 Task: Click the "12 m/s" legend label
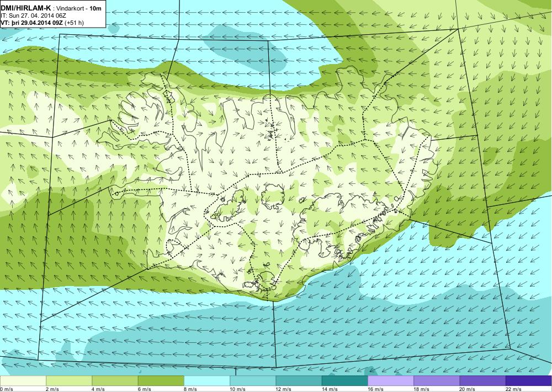284,389
